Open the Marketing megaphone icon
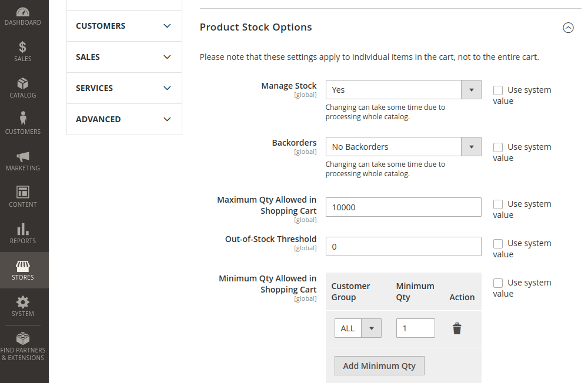588x383 pixels. 23,156
